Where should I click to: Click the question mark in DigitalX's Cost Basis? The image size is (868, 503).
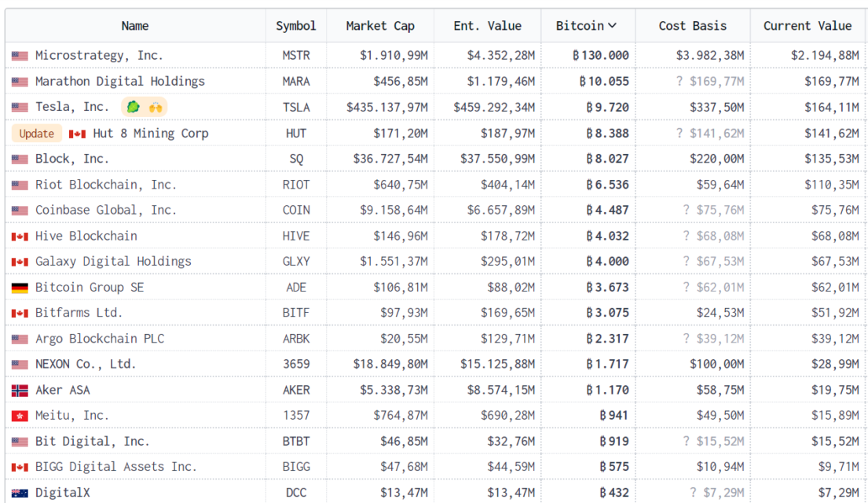click(x=693, y=493)
